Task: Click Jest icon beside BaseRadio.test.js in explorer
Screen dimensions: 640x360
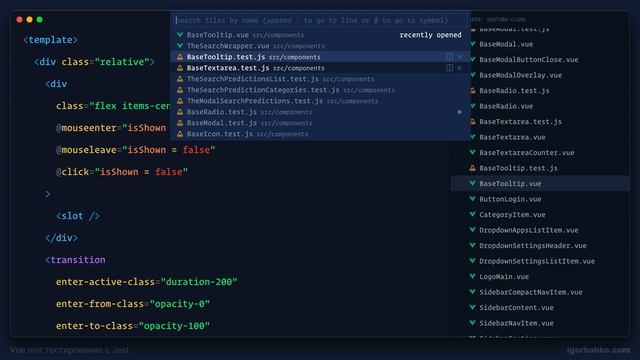Action: tap(473, 90)
